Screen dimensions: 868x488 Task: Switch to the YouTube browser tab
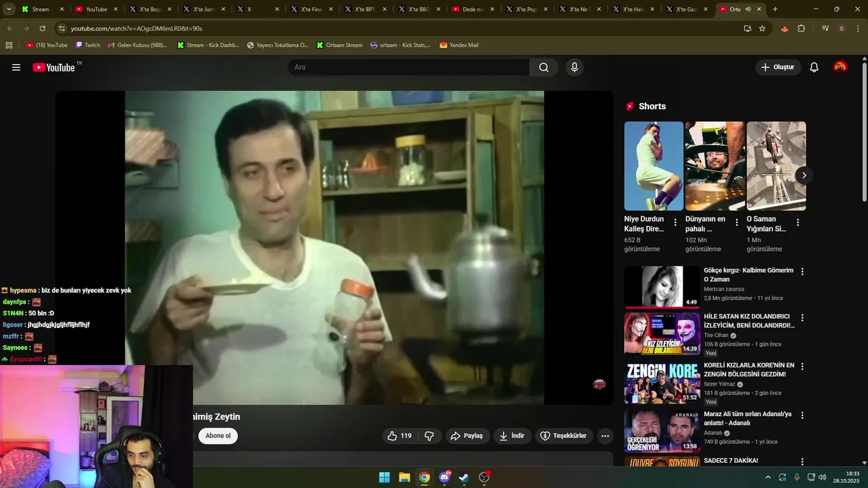point(96,9)
